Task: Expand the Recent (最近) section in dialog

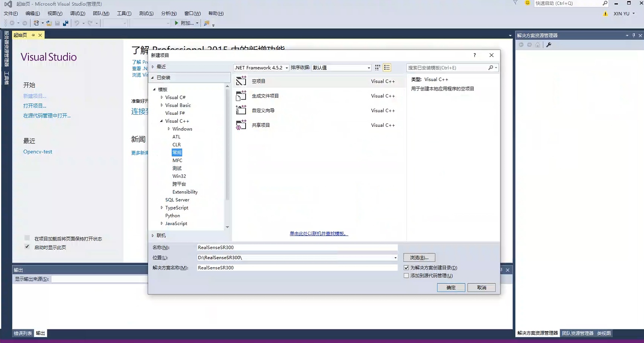Action: point(153,67)
